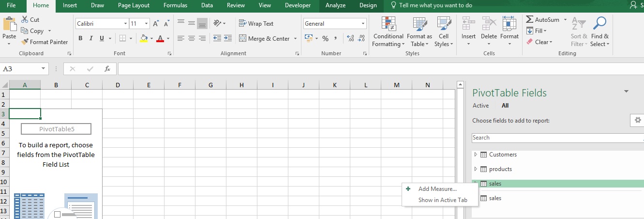Screen dimensions: 644x219
Task: Apply Percent Style format
Action: 326,39
